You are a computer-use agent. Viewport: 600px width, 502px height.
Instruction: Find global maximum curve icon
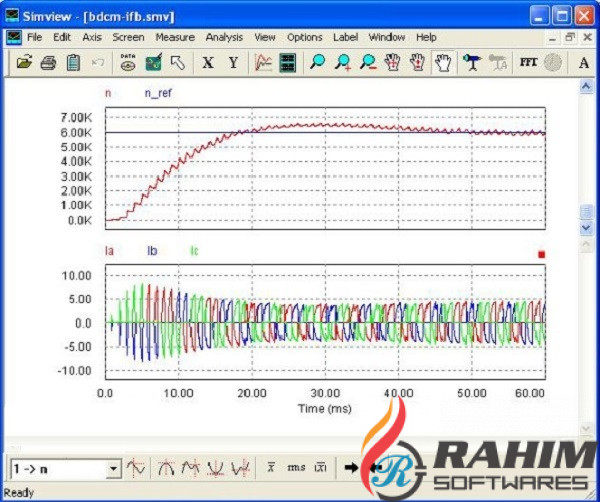(x=166, y=467)
